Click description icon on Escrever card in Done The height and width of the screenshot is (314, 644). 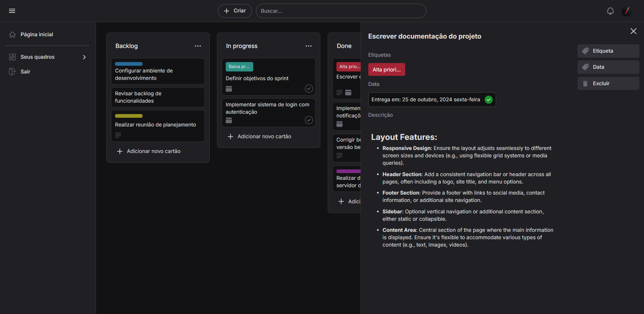(x=339, y=92)
